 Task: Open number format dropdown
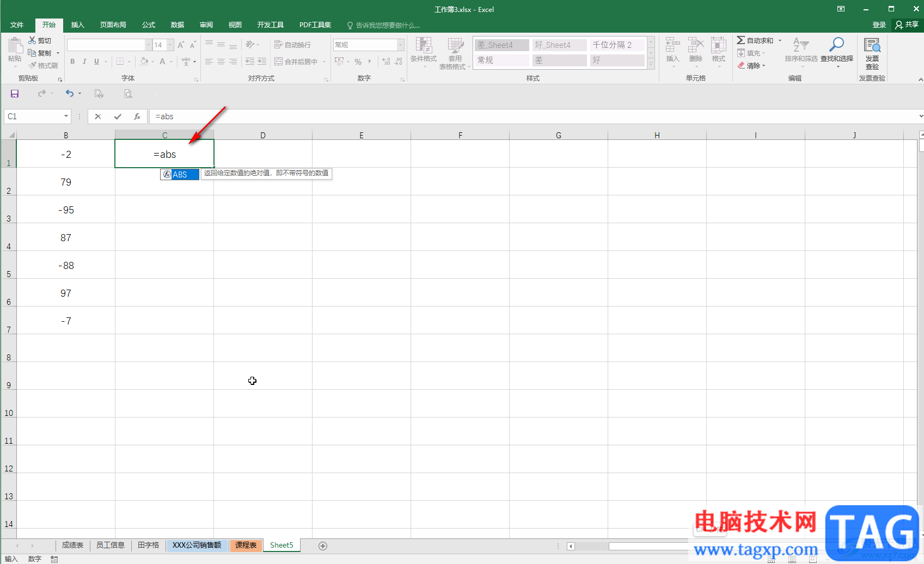401,45
